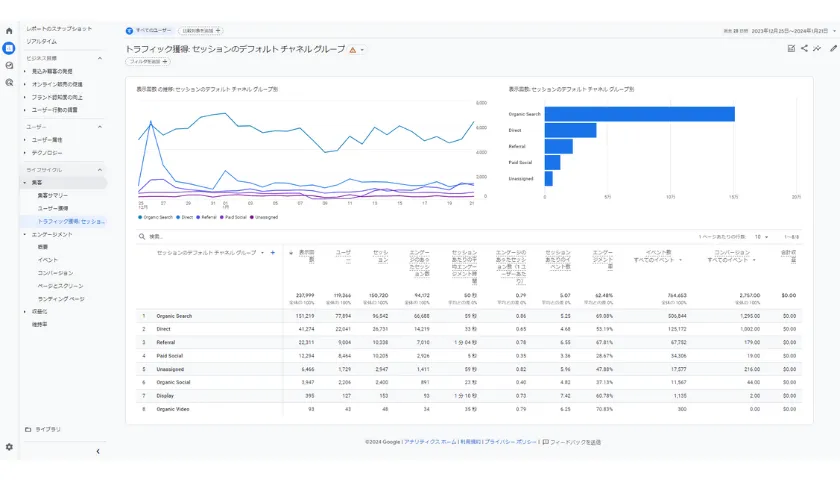The width and height of the screenshot is (840, 480).
Task: Open the Insights sparkline icon
Action: [x=817, y=48]
